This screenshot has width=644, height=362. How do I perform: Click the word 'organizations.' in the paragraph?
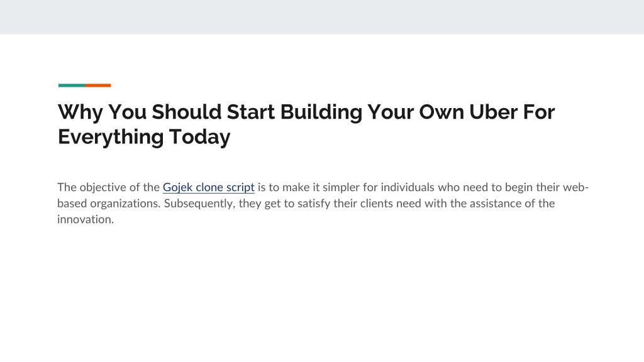[125, 204]
